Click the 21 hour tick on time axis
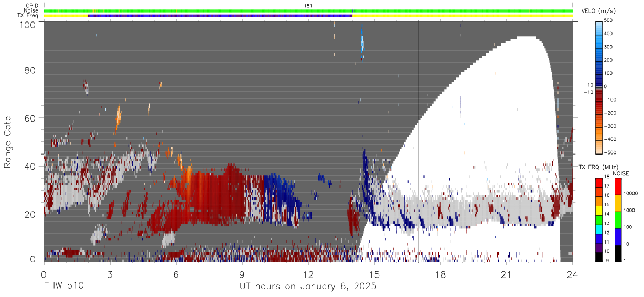Screen dimensions: 644x297 507,274
